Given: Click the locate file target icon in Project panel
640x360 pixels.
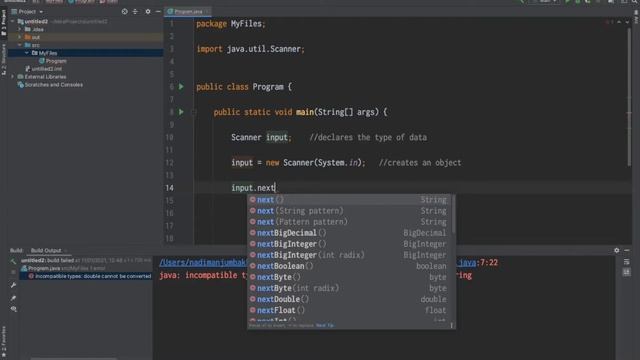Looking at the screenshot, I should pyautogui.click(x=124, y=12).
